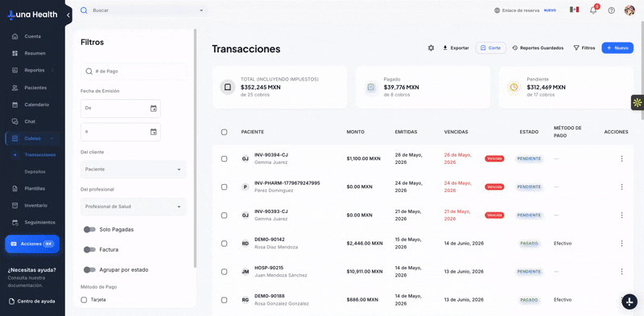
Task: Enable the Solo Pagadas toggle
Action: tap(89, 229)
